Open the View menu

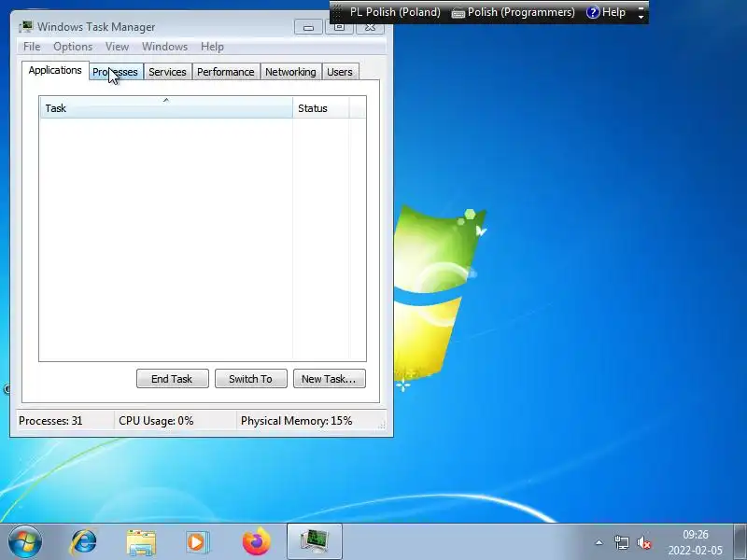click(x=118, y=47)
